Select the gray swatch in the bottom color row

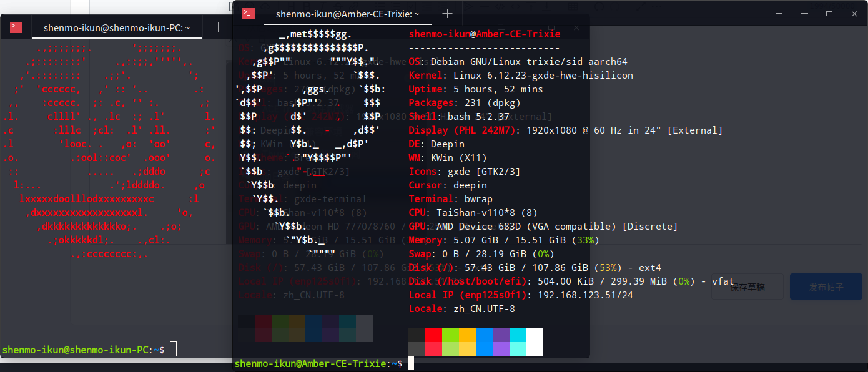pyautogui.click(x=417, y=349)
